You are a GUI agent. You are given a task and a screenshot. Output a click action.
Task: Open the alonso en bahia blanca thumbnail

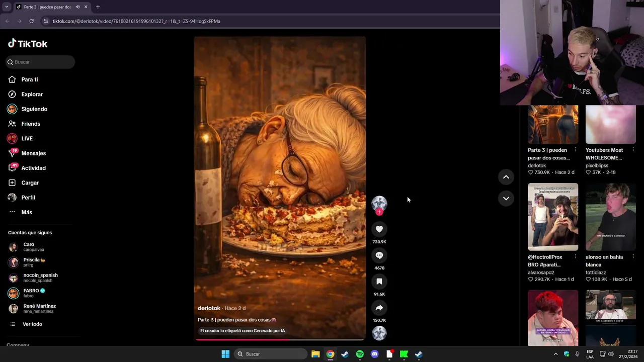611,217
